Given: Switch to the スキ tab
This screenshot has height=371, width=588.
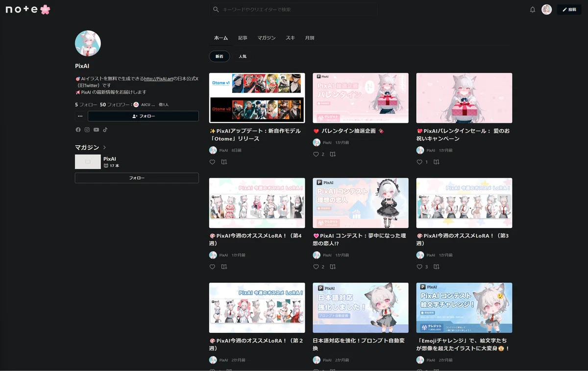Looking at the screenshot, I should click(x=290, y=38).
